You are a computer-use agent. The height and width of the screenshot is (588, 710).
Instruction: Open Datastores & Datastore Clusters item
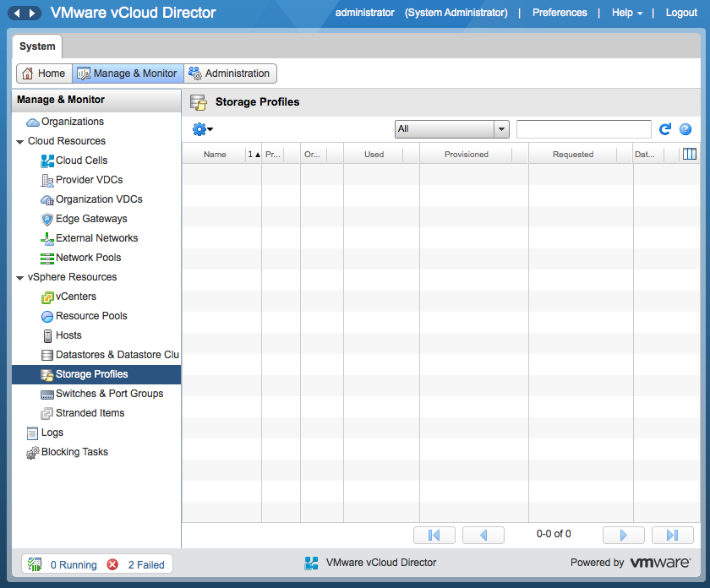tap(117, 356)
